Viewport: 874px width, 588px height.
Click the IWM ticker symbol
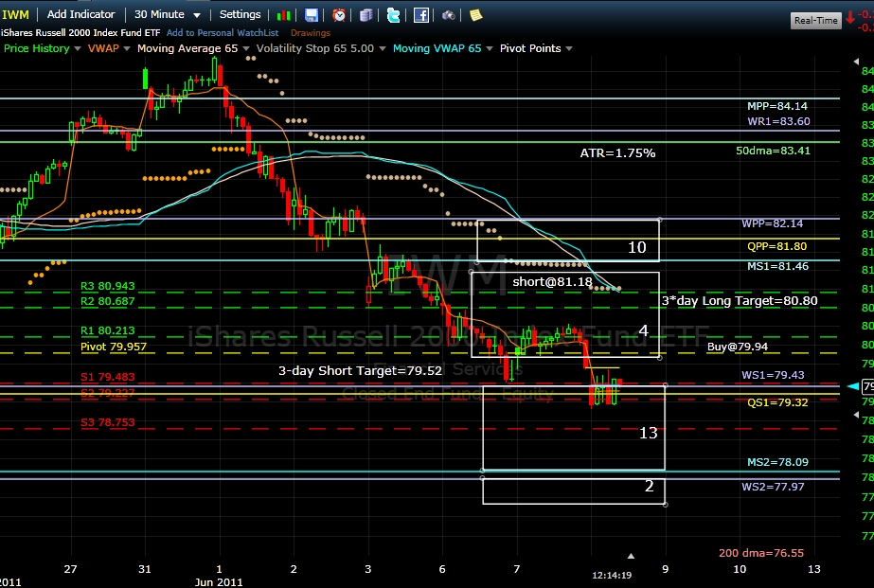click(15, 14)
